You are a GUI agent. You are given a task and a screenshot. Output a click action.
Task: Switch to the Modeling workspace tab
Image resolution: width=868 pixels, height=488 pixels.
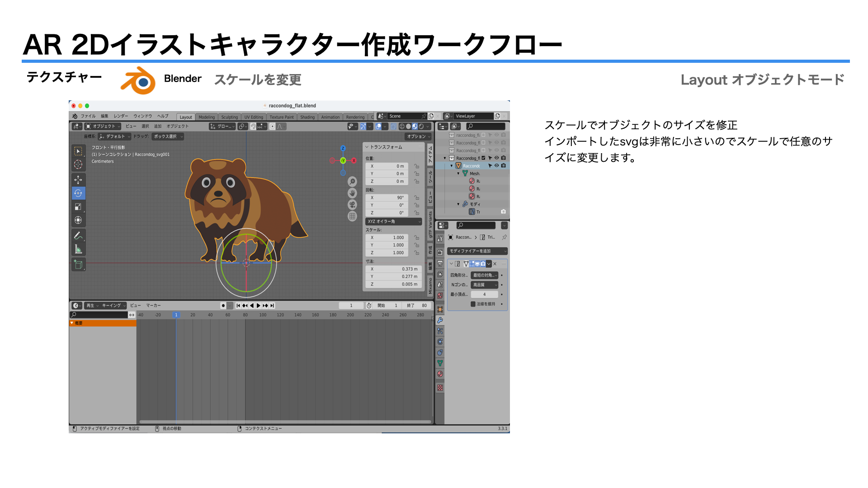pyautogui.click(x=207, y=117)
